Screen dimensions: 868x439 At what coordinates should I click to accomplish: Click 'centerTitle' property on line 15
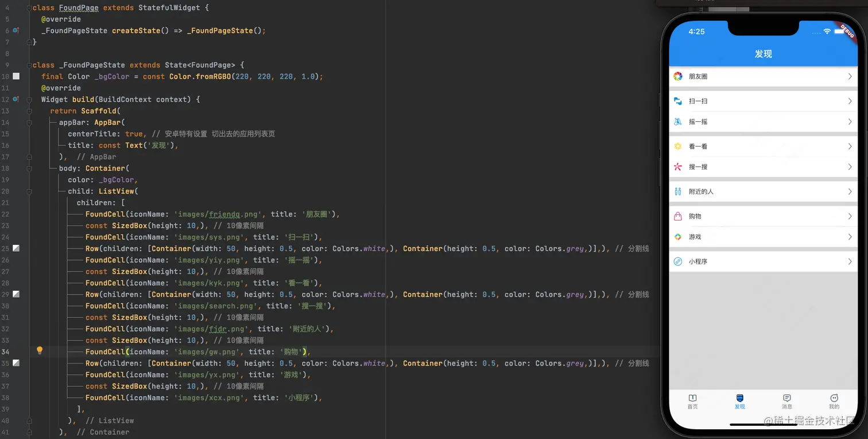click(x=92, y=134)
